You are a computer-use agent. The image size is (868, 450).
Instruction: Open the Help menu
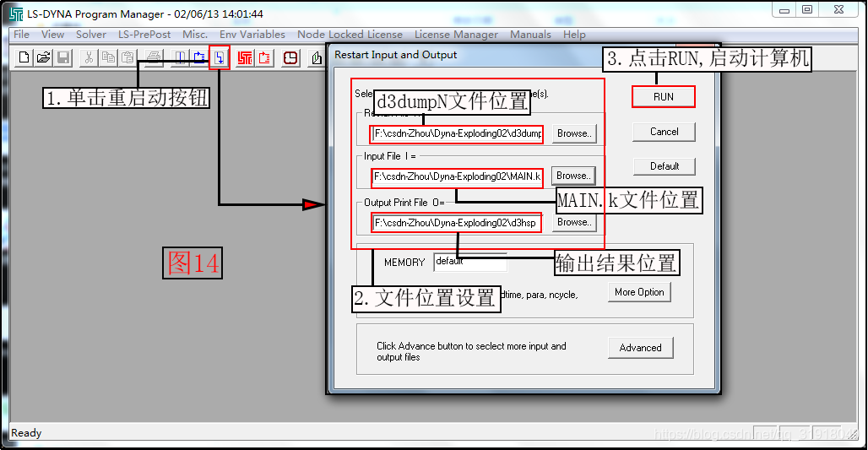coord(574,35)
